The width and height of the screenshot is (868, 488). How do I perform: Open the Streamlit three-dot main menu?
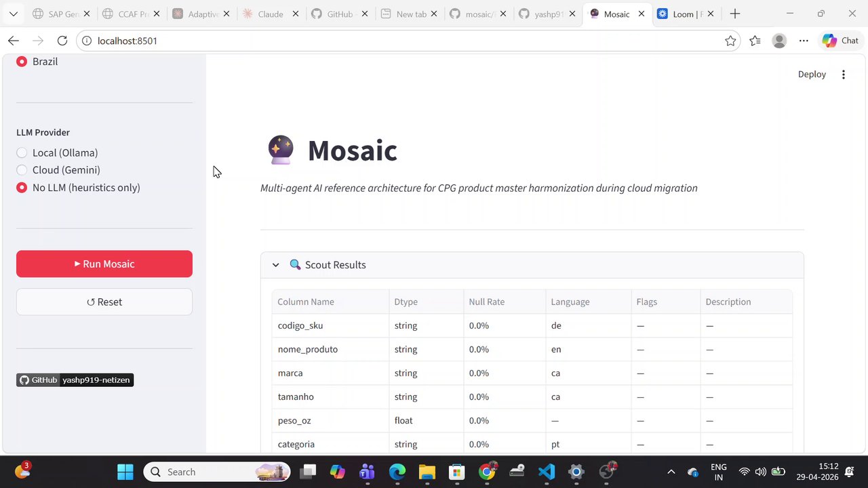pos(844,75)
